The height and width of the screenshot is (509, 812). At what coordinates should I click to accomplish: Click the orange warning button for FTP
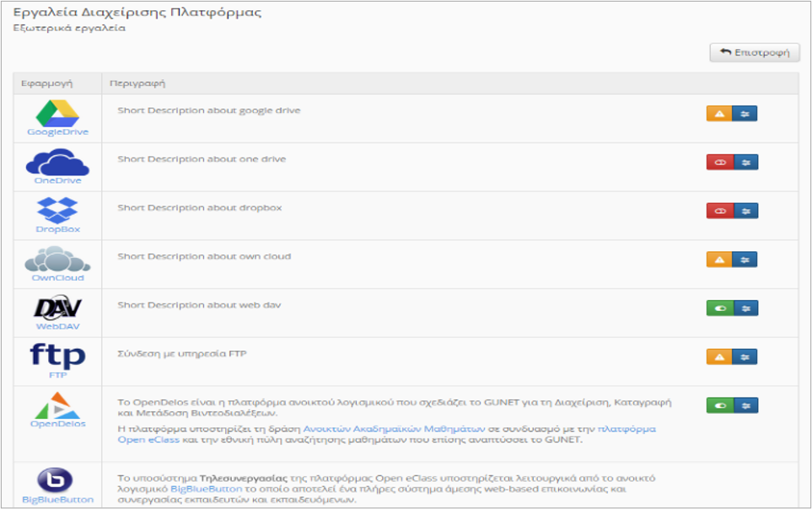[718, 357]
